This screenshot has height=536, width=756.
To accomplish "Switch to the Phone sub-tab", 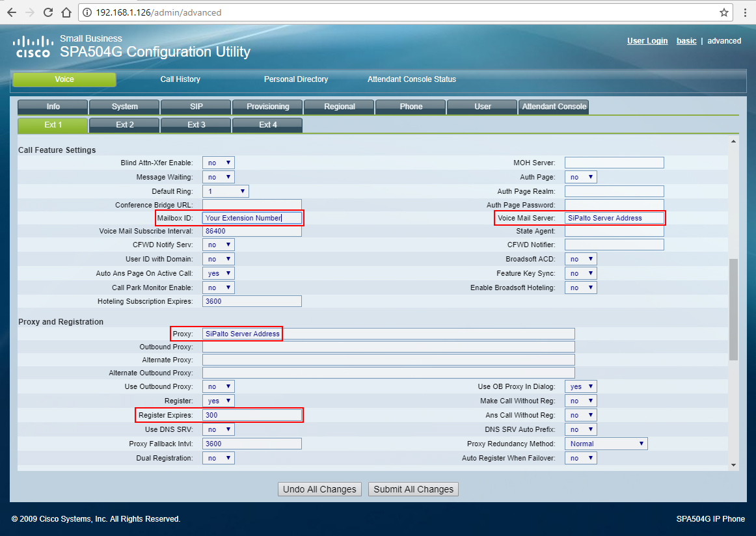I will pos(411,107).
